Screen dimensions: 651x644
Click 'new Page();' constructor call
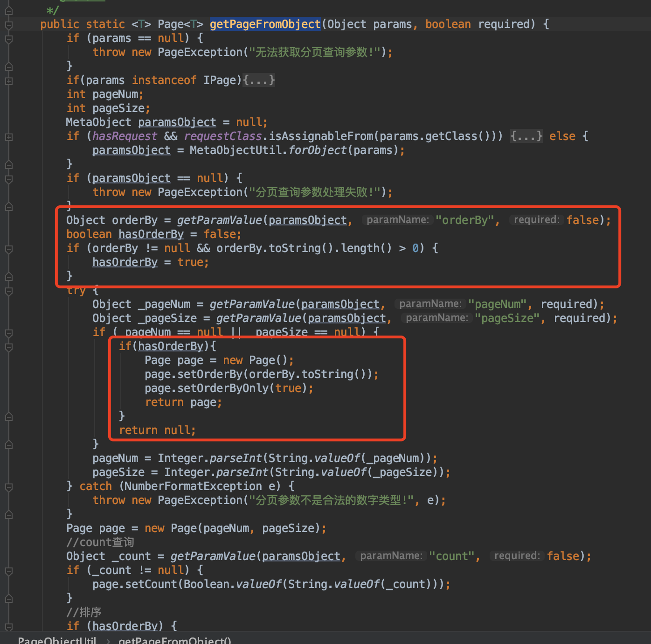(x=258, y=360)
